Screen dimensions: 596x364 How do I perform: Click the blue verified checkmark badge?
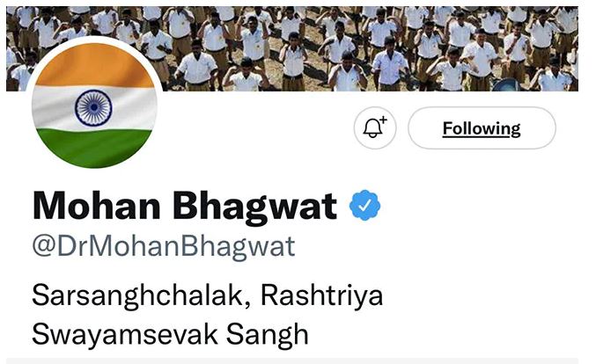click(364, 206)
